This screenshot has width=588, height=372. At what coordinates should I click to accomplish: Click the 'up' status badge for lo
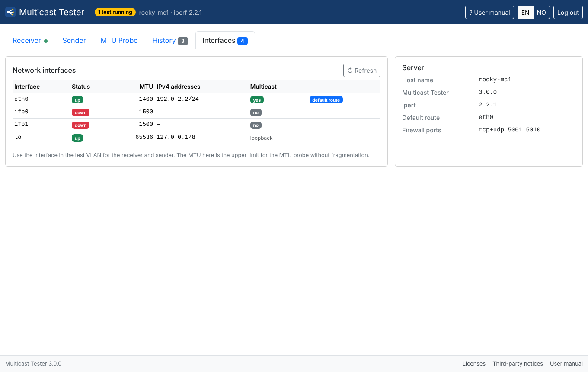[77, 138]
